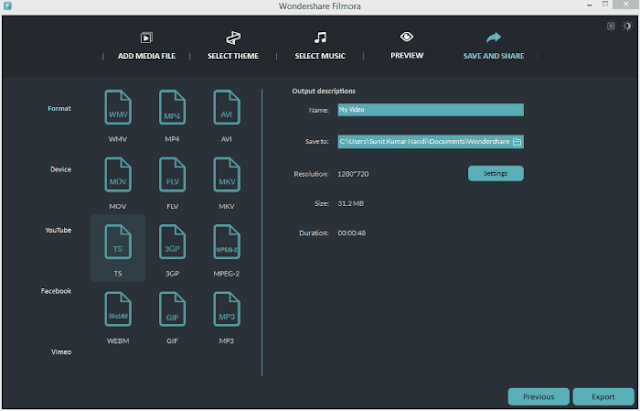The height and width of the screenshot is (411, 640).
Task: Click the 1280*720 resolution value
Action: pyautogui.click(x=353, y=174)
